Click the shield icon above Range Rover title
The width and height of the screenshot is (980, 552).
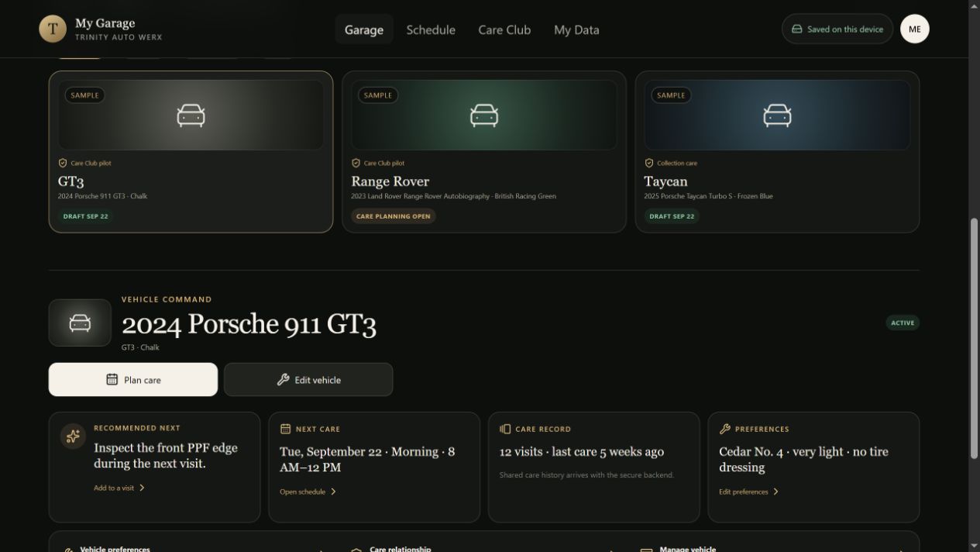[x=356, y=163]
